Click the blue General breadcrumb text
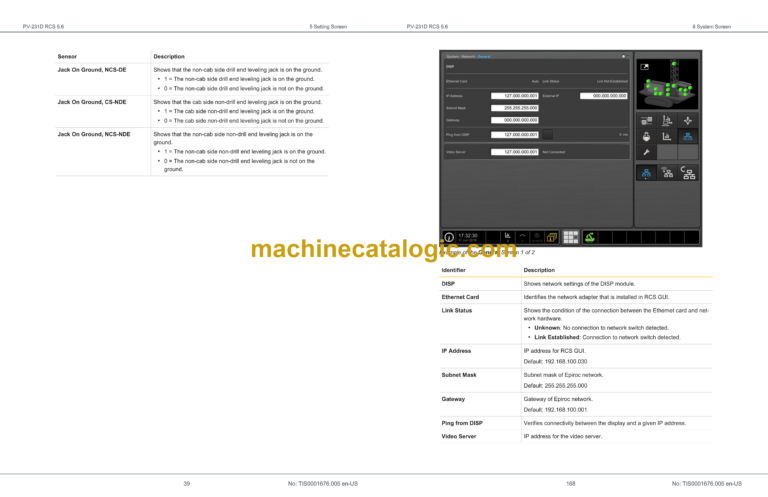This screenshot has height=497, width=768. 484,57
